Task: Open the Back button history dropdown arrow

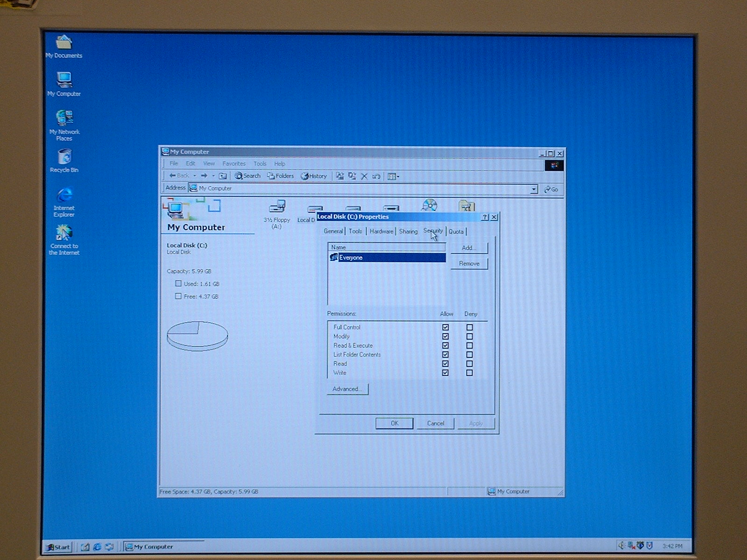Action: (x=195, y=176)
